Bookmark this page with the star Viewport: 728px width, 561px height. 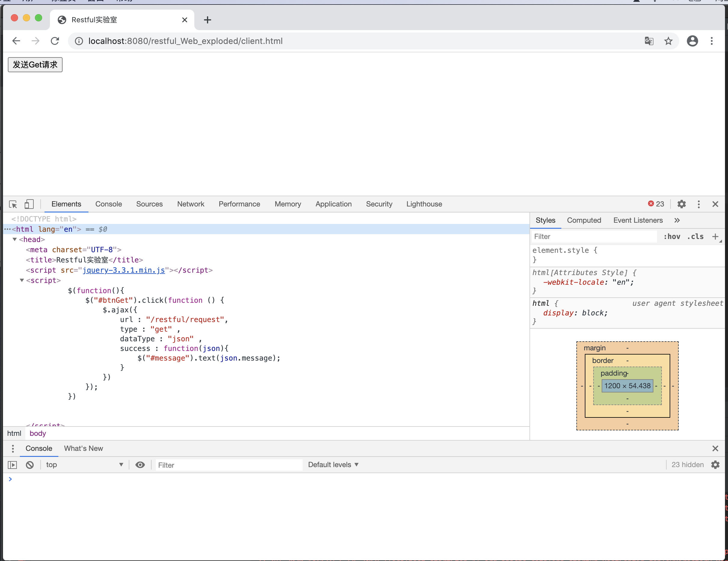[x=668, y=41]
